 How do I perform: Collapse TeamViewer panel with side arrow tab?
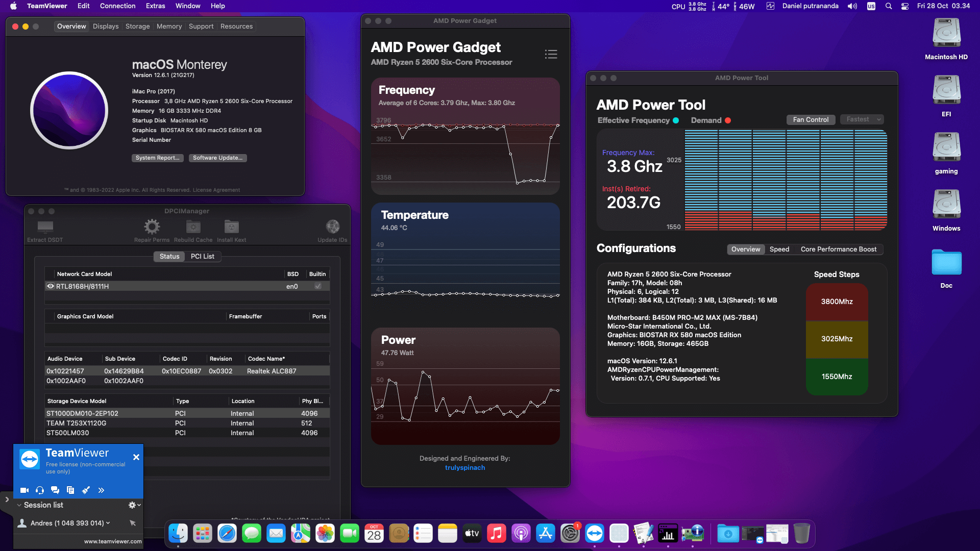[x=7, y=499]
